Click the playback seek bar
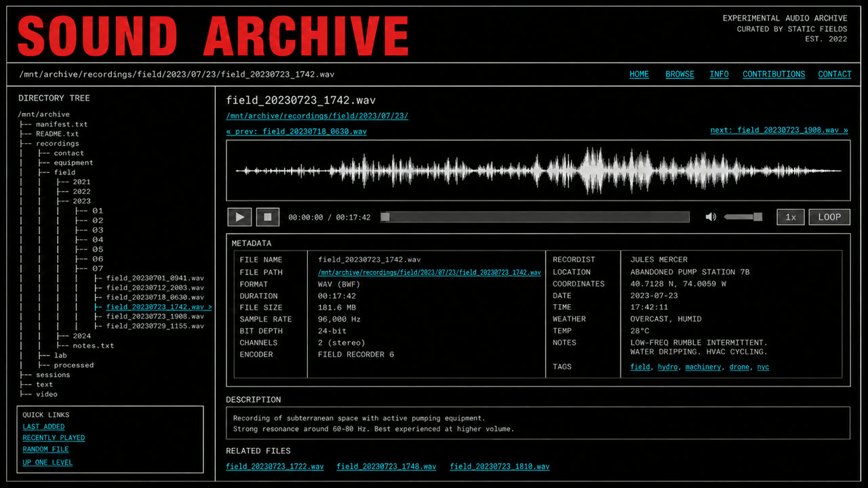This screenshot has width=868, height=488. [535, 217]
